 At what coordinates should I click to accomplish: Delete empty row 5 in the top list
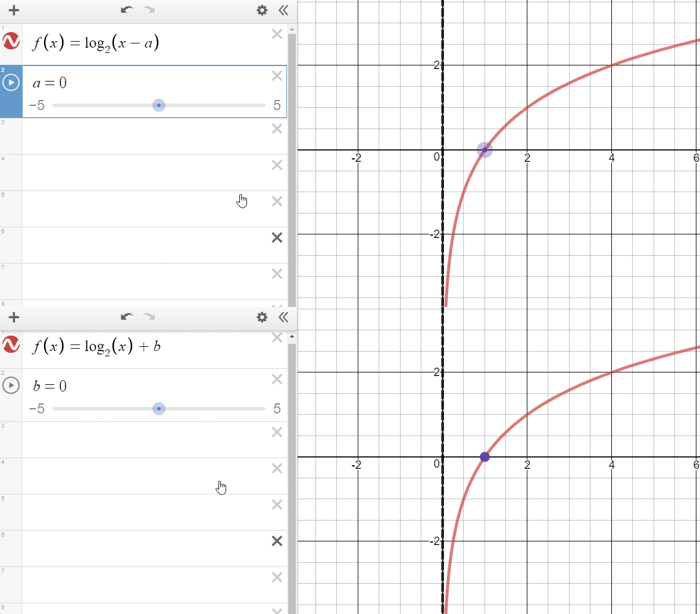pyautogui.click(x=277, y=201)
